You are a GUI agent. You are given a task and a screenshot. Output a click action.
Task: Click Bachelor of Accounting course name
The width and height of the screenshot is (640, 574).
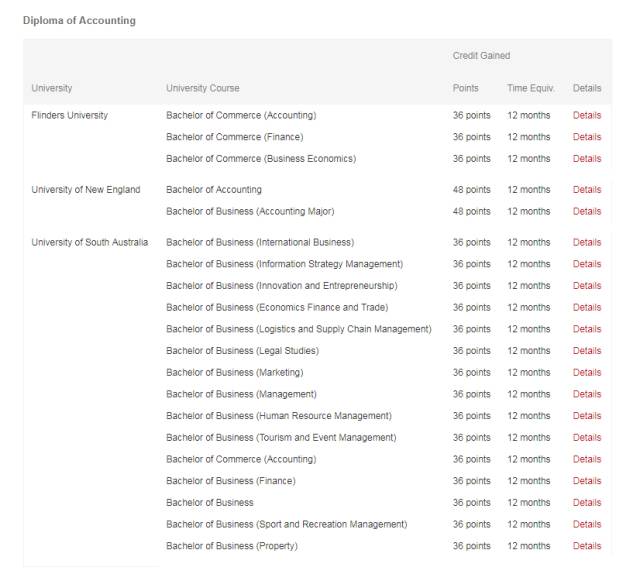(214, 190)
